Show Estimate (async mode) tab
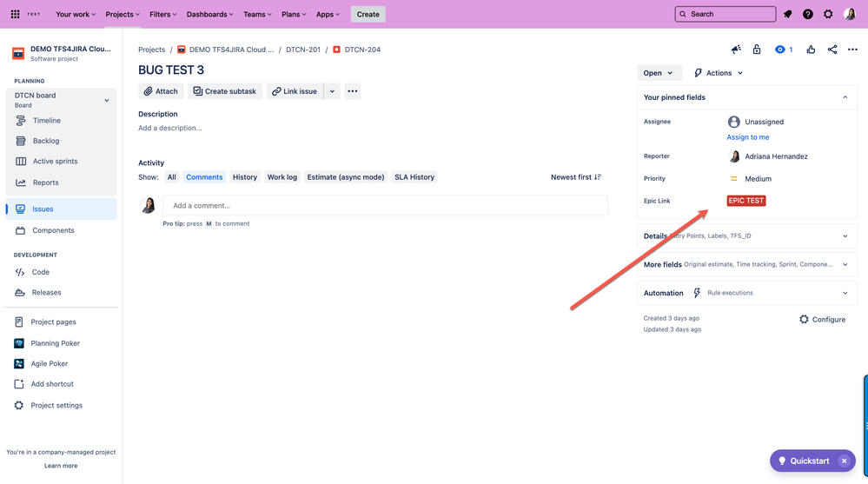The height and width of the screenshot is (484, 868). (x=346, y=177)
